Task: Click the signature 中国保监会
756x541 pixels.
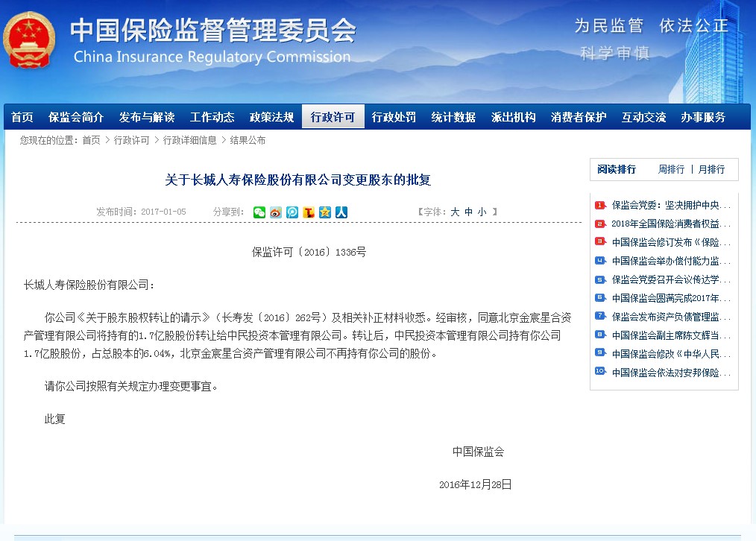Action: (479, 452)
